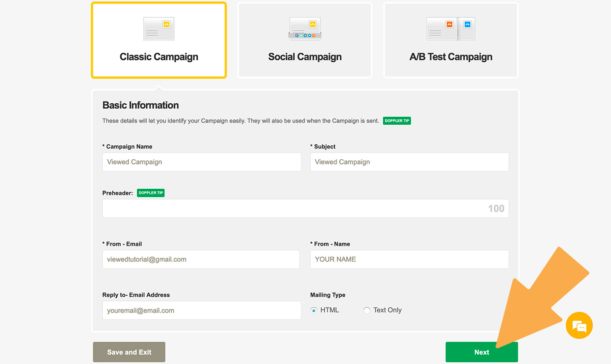
Task: Select the Text Only radio button
Action: pyautogui.click(x=367, y=310)
